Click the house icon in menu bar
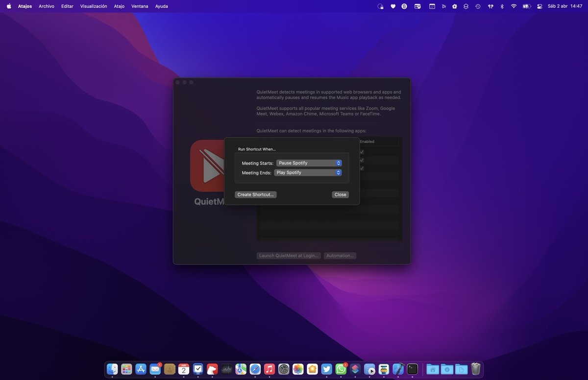588x380 pixels. click(454, 6)
